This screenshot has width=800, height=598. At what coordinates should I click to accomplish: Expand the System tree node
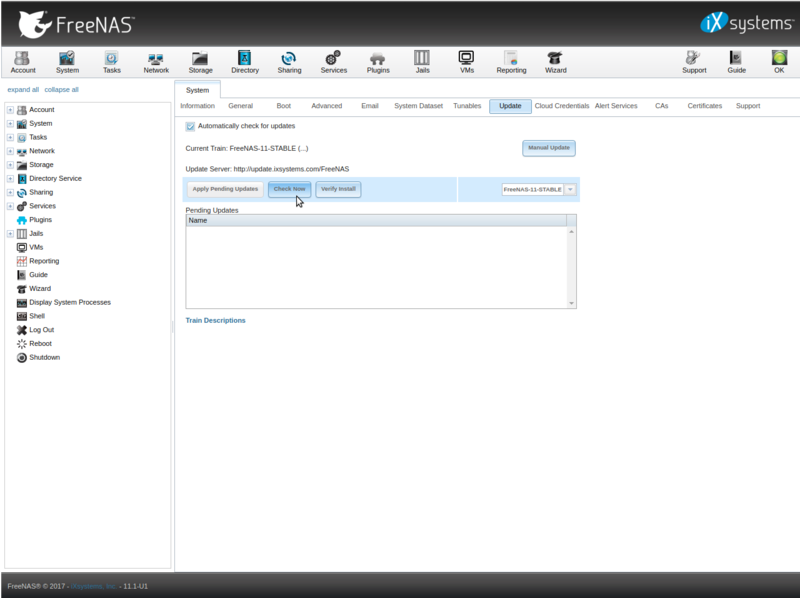pos(10,123)
